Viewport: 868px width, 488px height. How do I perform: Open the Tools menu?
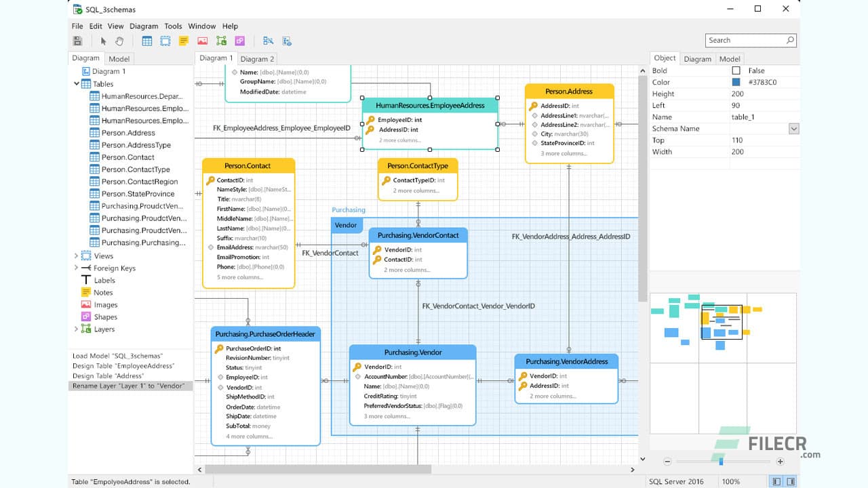173,26
